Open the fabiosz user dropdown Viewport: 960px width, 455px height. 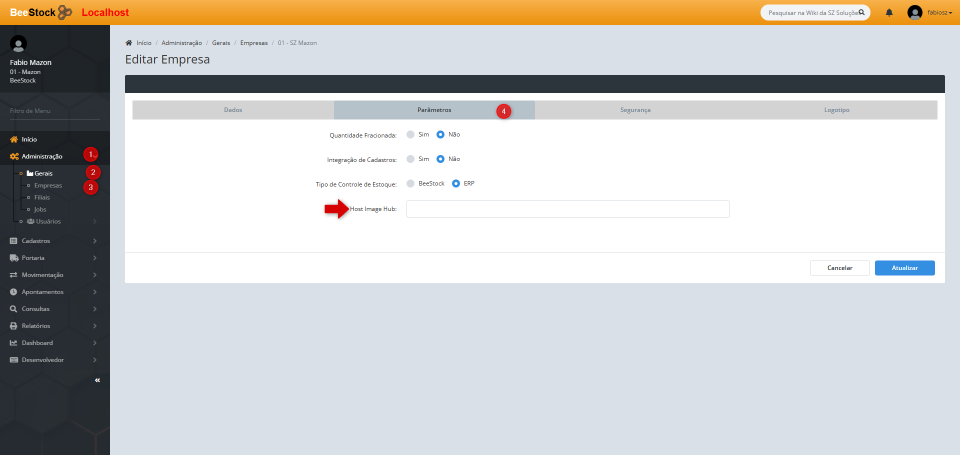coord(930,12)
